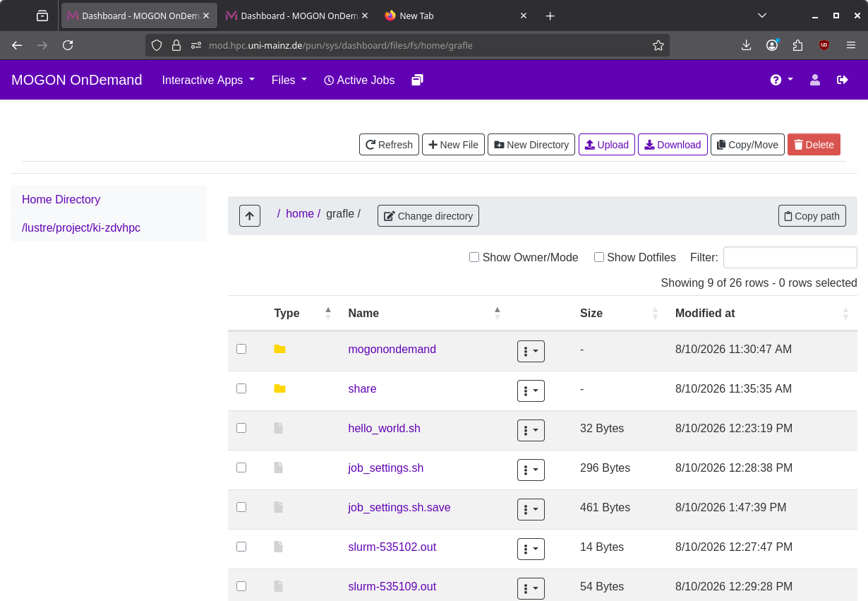Open Active Jobs in the navbar
This screenshot has width=868, height=601.
[359, 80]
